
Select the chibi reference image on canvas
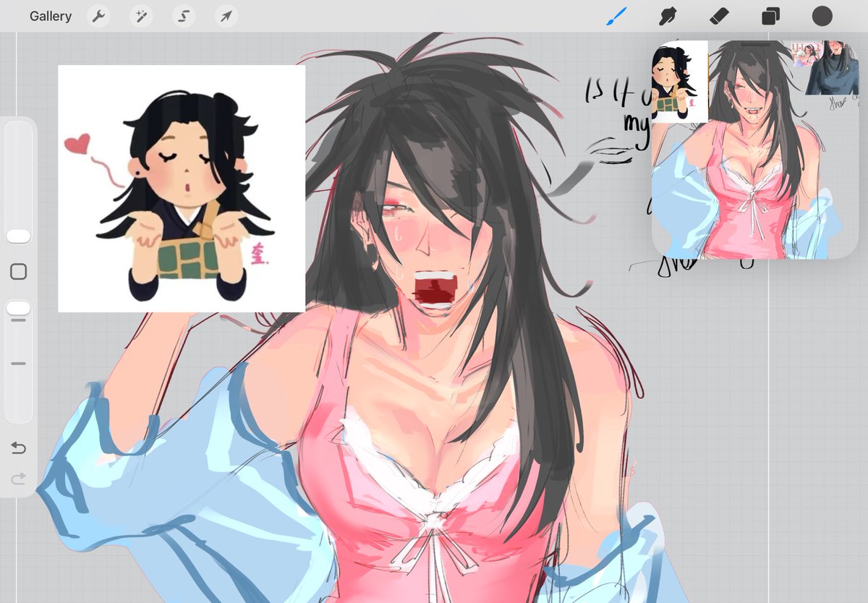(182, 189)
